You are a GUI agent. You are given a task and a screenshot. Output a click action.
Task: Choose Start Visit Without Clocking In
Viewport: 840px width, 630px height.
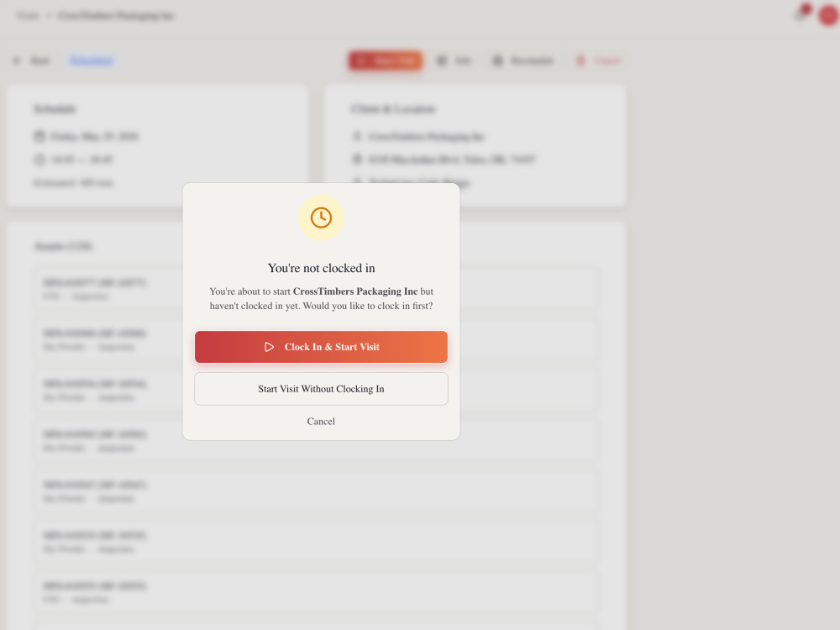tap(321, 389)
